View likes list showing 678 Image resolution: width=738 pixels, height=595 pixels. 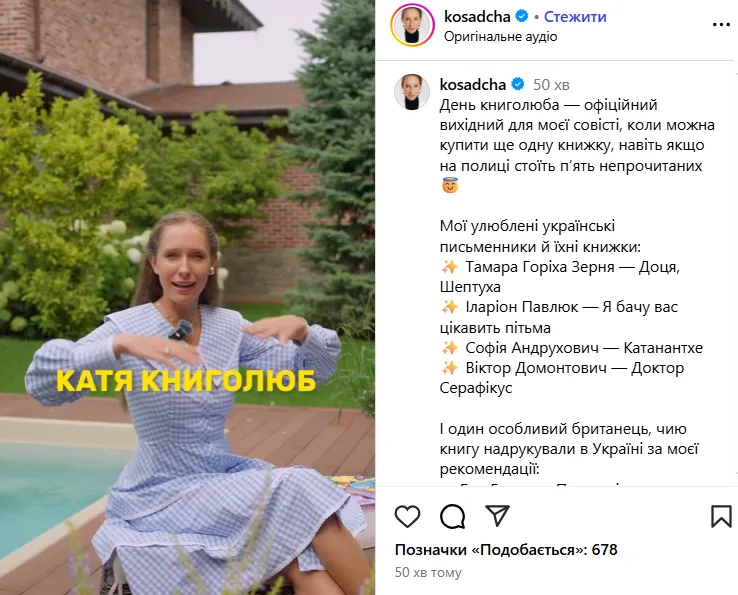coord(506,550)
